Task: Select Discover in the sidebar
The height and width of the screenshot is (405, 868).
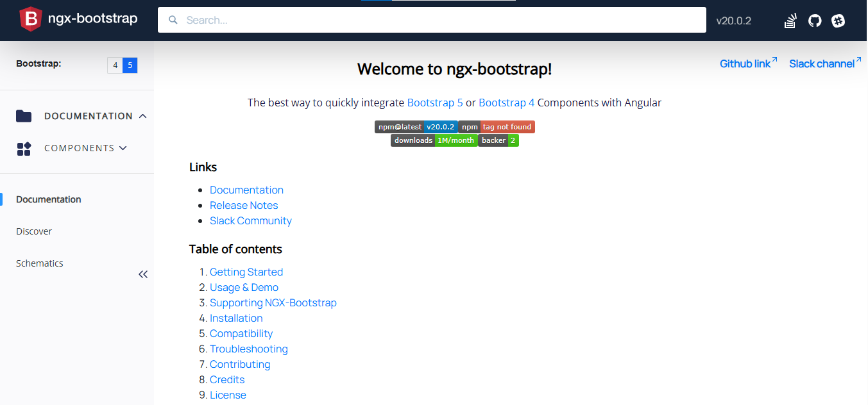Action: [34, 231]
